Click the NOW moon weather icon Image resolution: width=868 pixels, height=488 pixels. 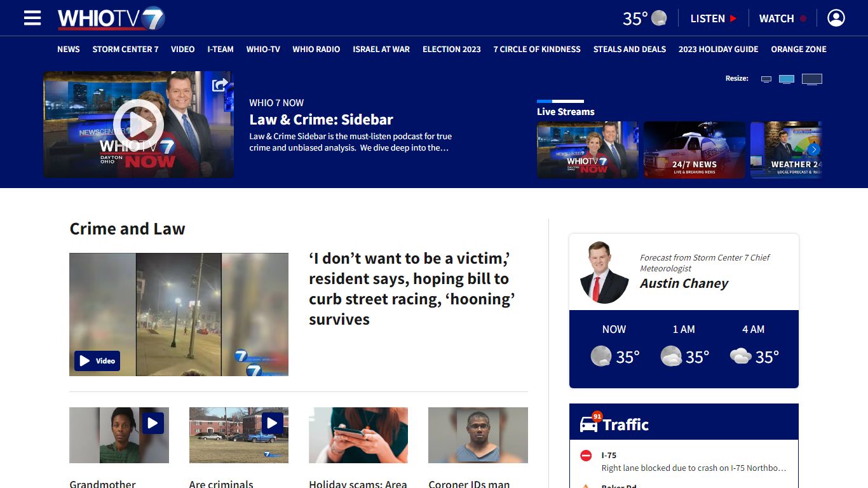pyautogui.click(x=601, y=356)
